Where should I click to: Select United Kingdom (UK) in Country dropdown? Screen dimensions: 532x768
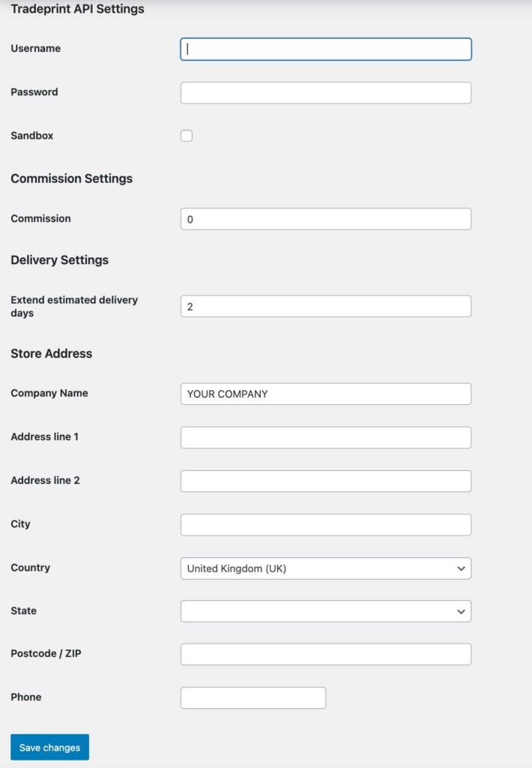325,568
